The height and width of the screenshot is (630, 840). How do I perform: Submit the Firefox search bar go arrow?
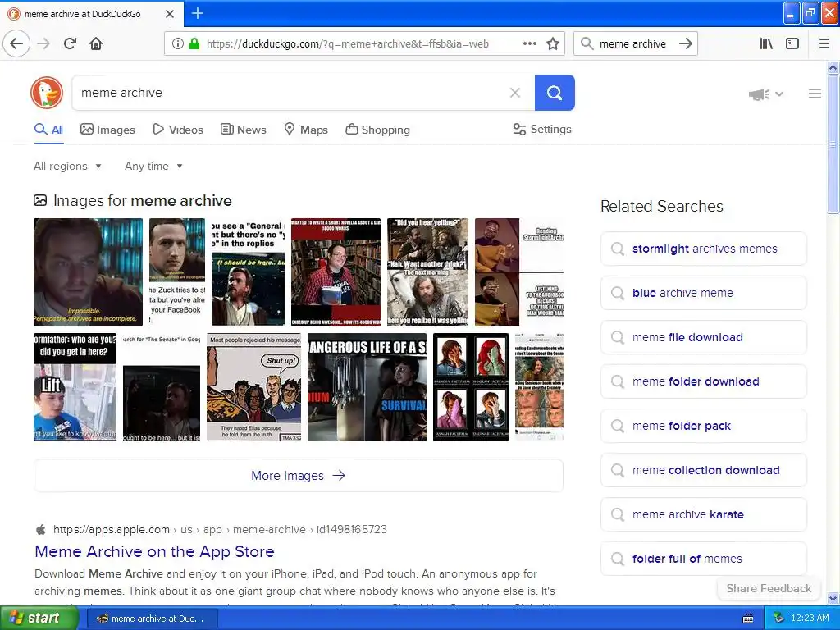click(685, 43)
